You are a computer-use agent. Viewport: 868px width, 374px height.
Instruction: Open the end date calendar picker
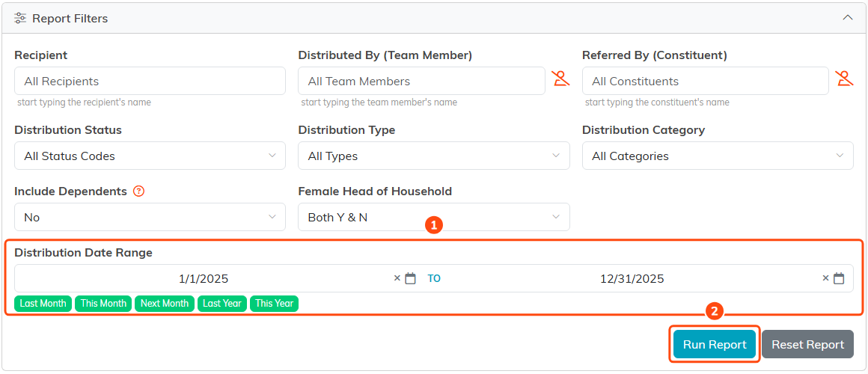(x=840, y=278)
